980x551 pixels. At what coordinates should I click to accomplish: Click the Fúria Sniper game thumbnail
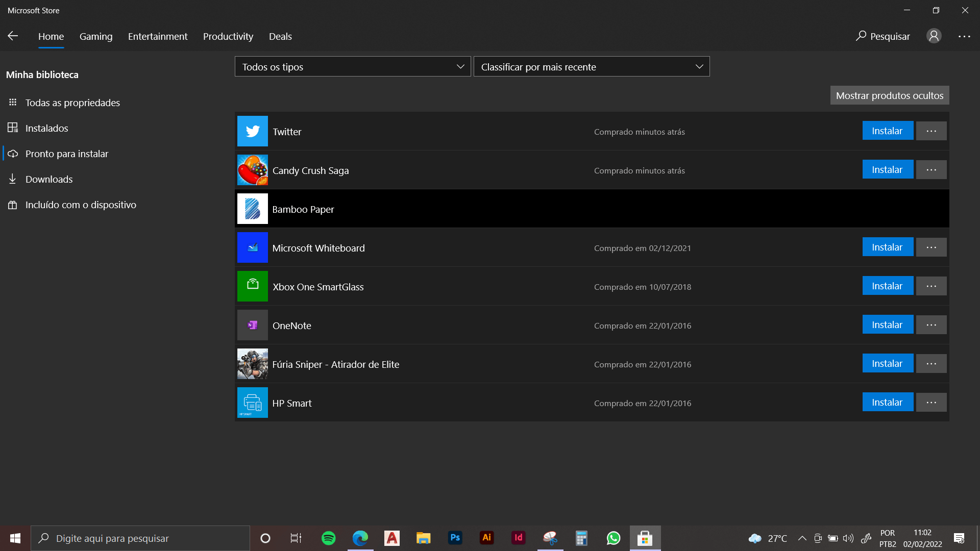253,364
